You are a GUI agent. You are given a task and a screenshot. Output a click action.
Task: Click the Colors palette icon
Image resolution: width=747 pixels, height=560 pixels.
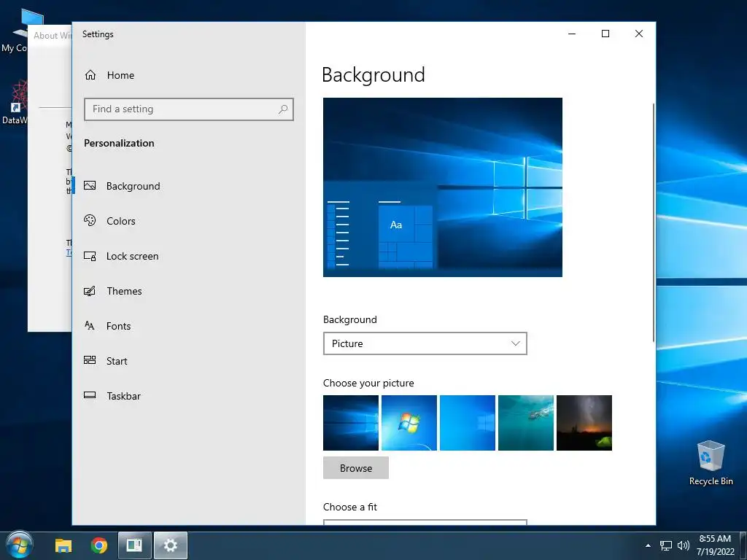coord(90,220)
